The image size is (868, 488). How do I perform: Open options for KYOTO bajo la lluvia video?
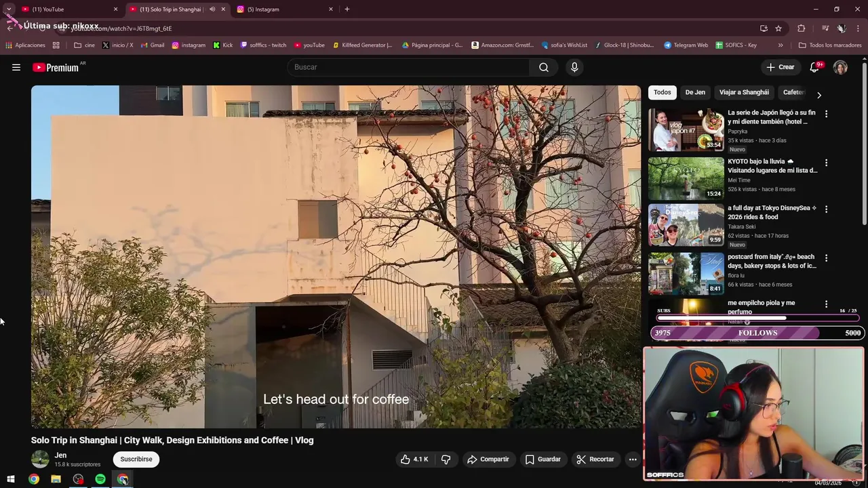(826, 163)
